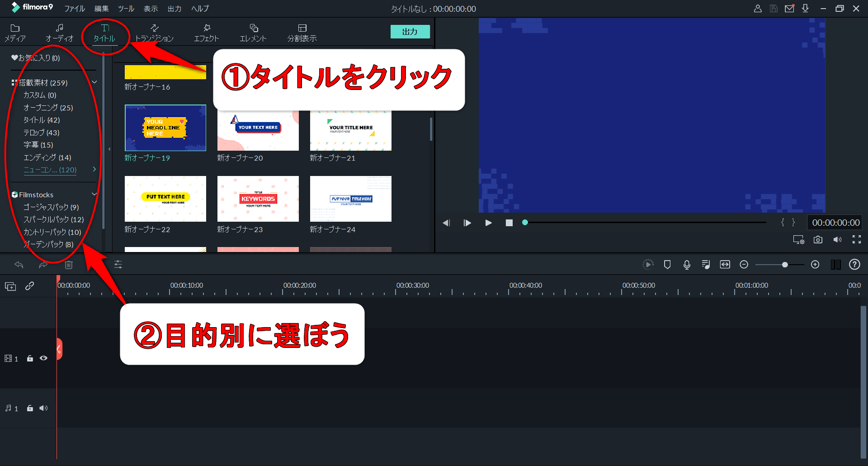Viewport: 868px width, 466px height.
Task: Click the redo arrow icon
Action: pos(43,265)
